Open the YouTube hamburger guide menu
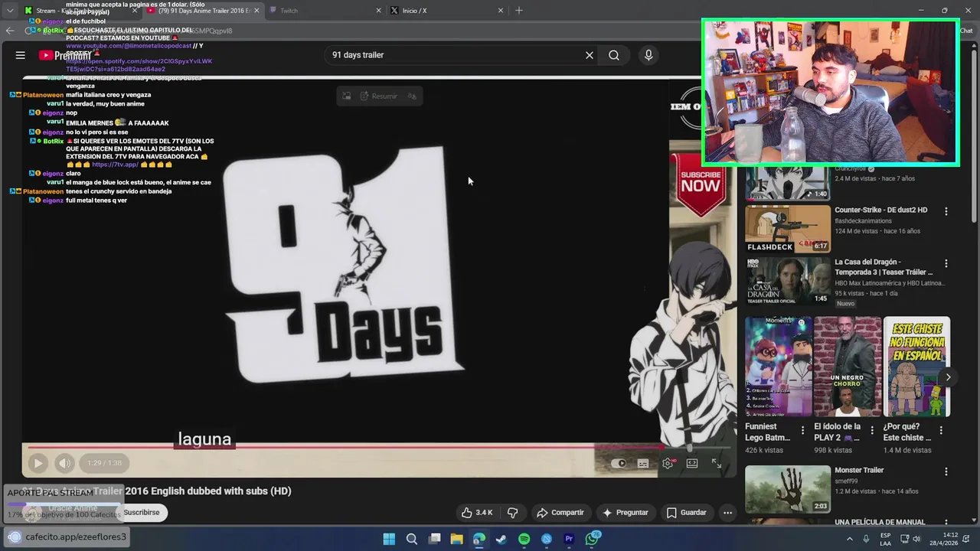Viewport: 980px width, 551px height. tap(21, 55)
